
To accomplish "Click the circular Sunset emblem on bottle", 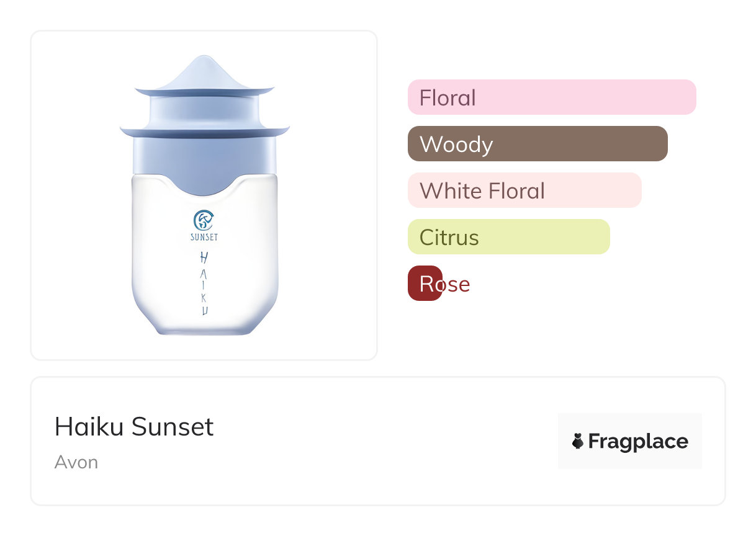I will [204, 220].
